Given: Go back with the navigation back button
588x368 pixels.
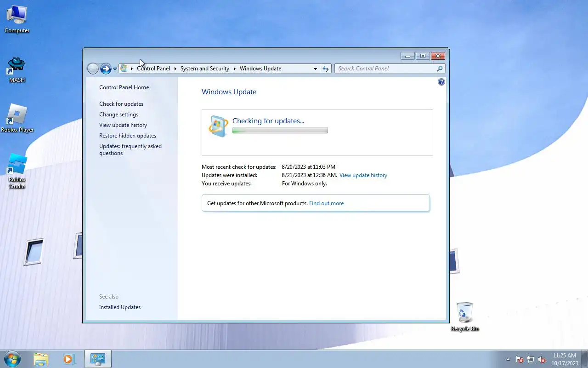Looking at the screenshot, I should (x=93, y=69).
